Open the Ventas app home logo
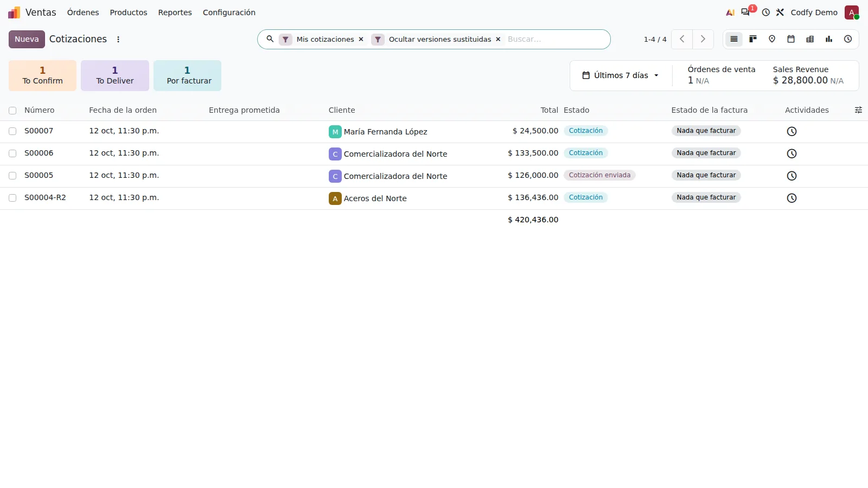 click(x=14, y=12)
